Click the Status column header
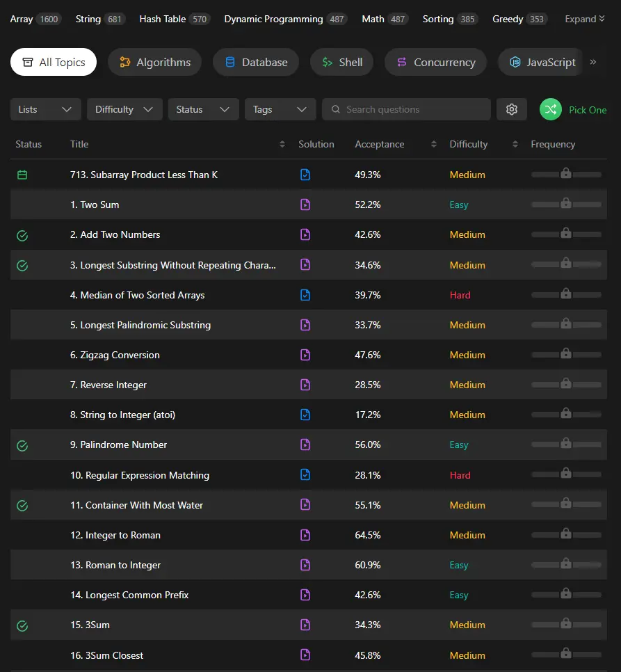 tap(29, 144)
